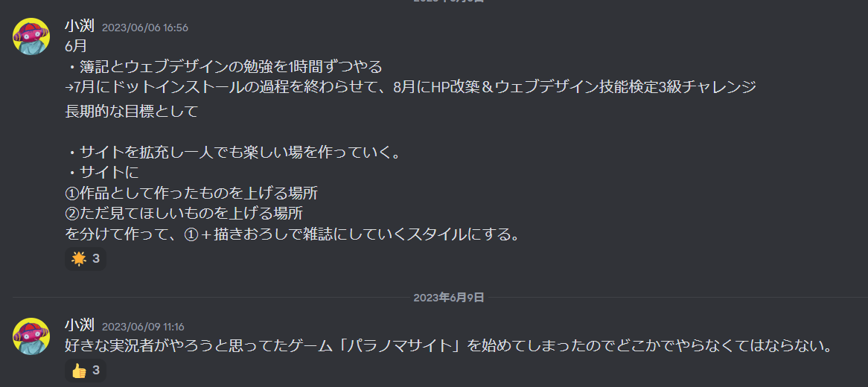Open 小渕's avatar on the 11:16 message
Screen dimensions: 868x387
point(31,336)
